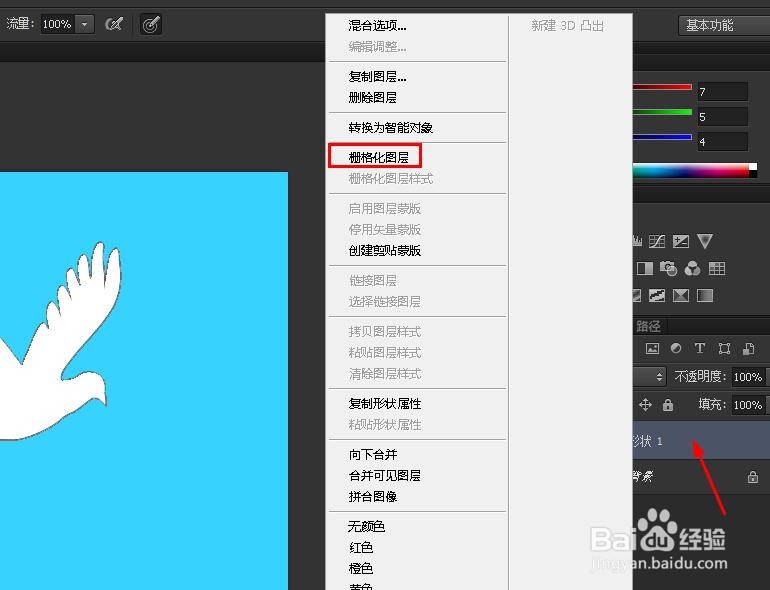This screenshot has width=770, height=590.
Task: Filter for pixel layers icon
Action: 652,348
